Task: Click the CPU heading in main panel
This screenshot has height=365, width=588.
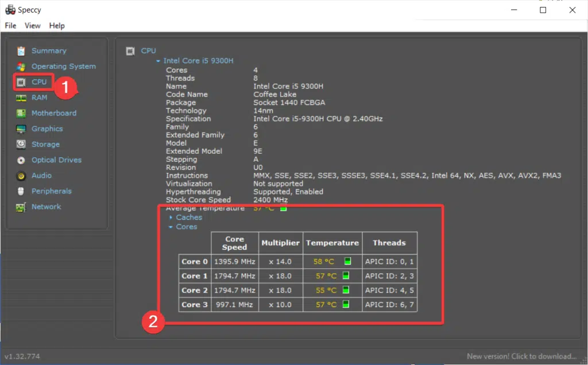Action: [149, 51]
